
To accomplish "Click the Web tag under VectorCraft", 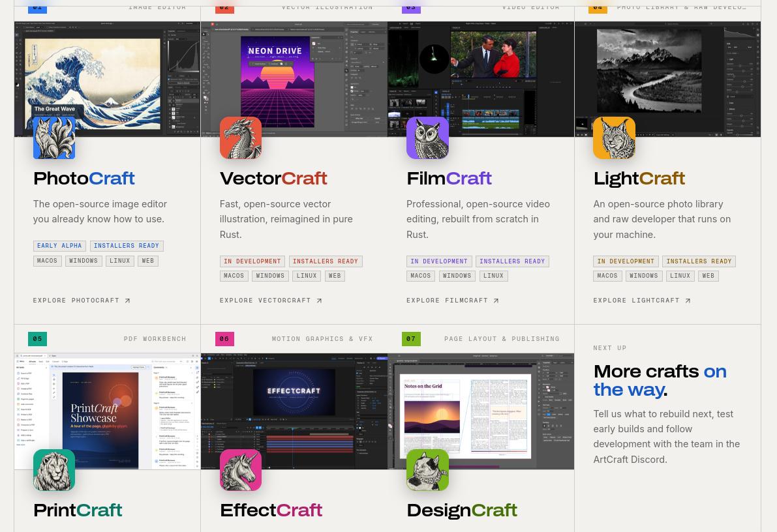I will [x=335, y=276].
